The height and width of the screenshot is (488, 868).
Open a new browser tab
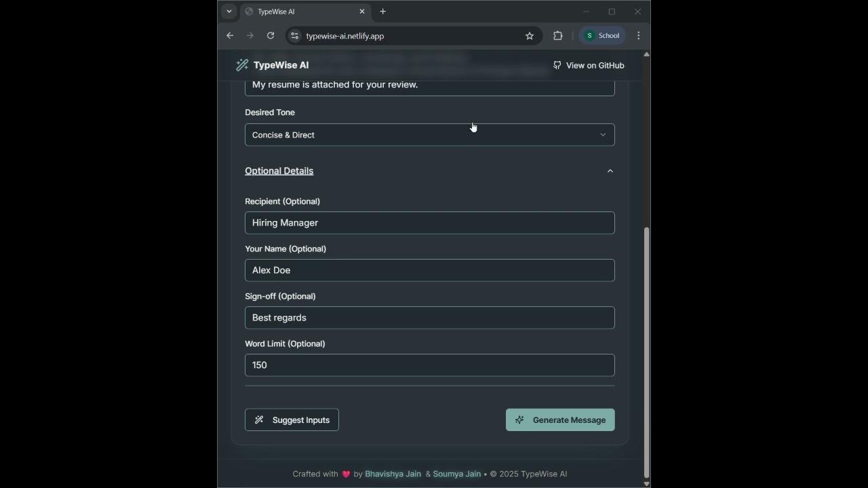383,12
